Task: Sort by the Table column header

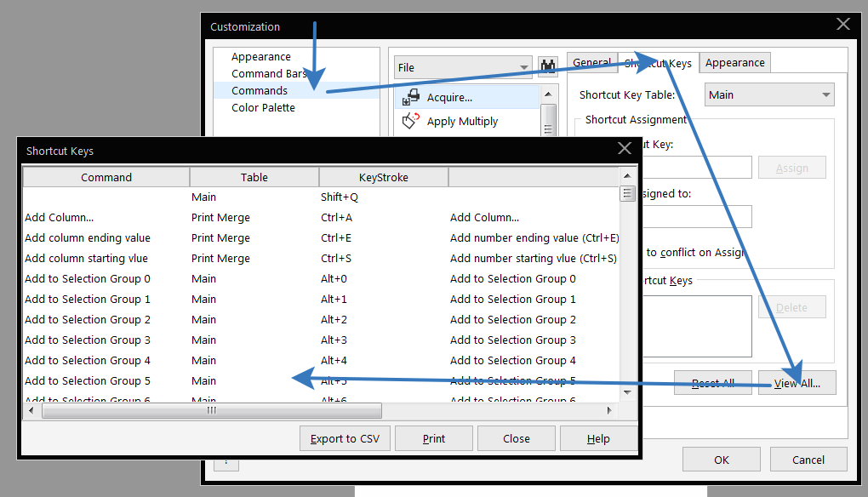Action: point(254,177)
